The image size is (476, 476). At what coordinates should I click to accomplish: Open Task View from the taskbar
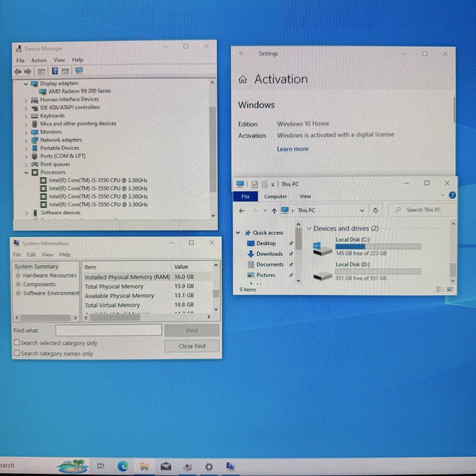[100, 466]
